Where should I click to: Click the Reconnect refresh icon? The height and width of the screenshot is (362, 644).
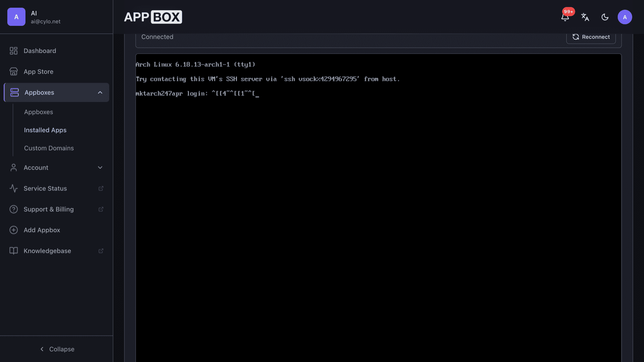click(x=576, y=37)
